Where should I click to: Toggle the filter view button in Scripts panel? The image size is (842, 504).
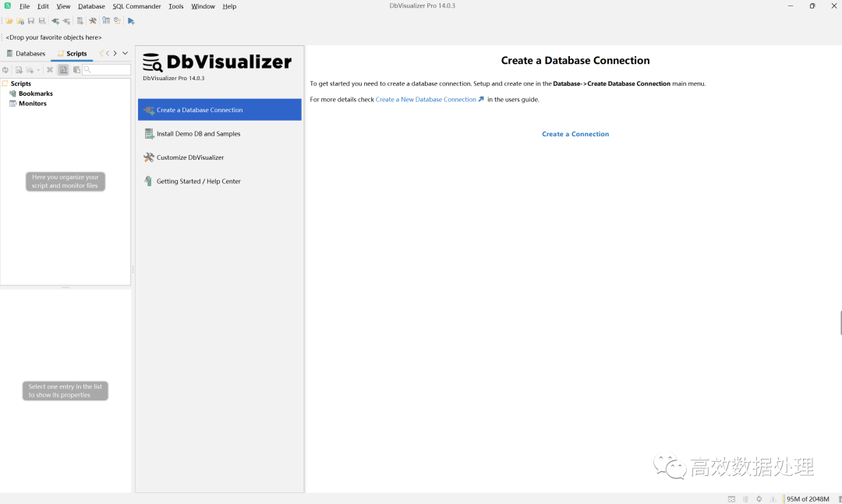62,69
